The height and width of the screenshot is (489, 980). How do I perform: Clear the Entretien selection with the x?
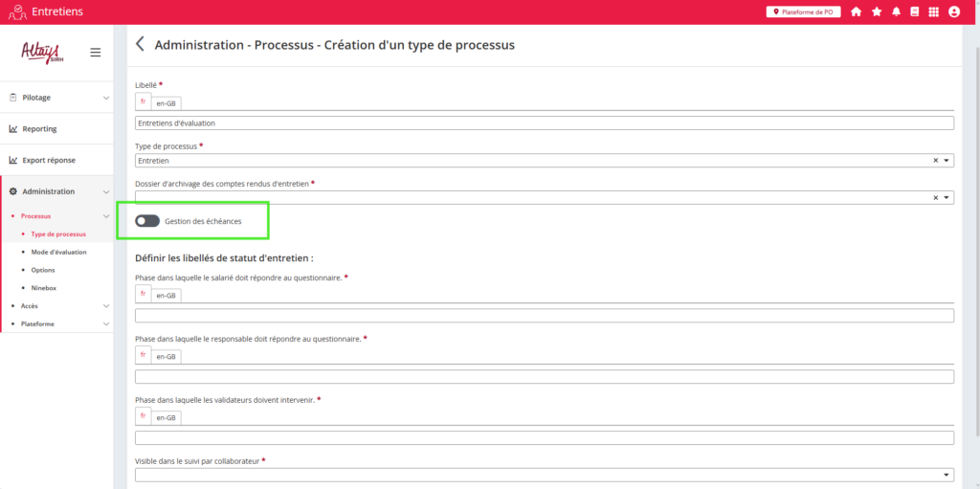point(935,161)
